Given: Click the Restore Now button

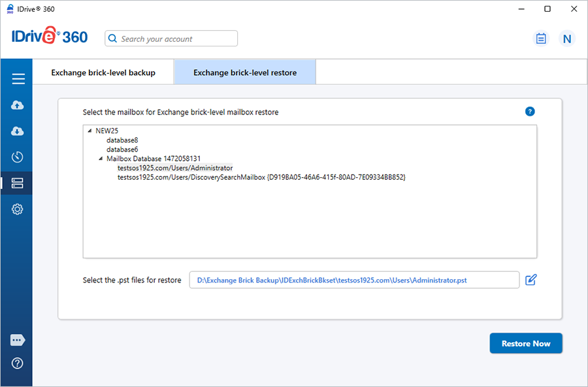Looking at the screenshot, I should click(x=525, y=343).
